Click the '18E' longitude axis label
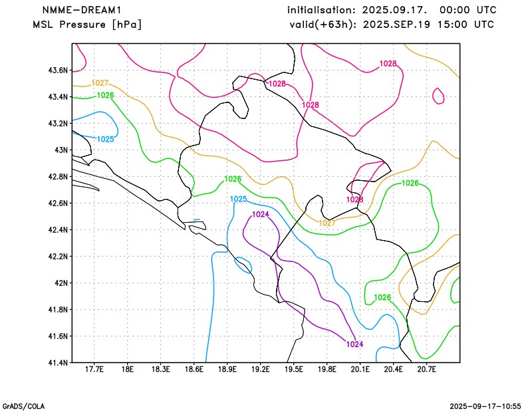Image resolution: width=532 pixels, height=411 pixels. [127, 369]
